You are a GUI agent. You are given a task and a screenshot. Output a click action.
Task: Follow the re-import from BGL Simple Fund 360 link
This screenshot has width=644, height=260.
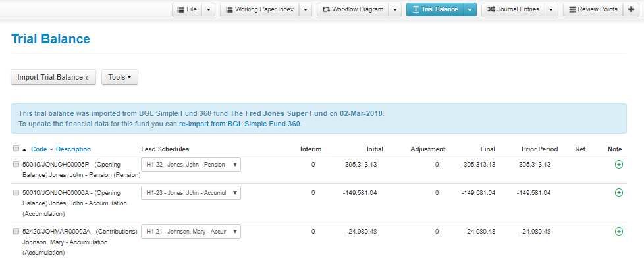240,124
